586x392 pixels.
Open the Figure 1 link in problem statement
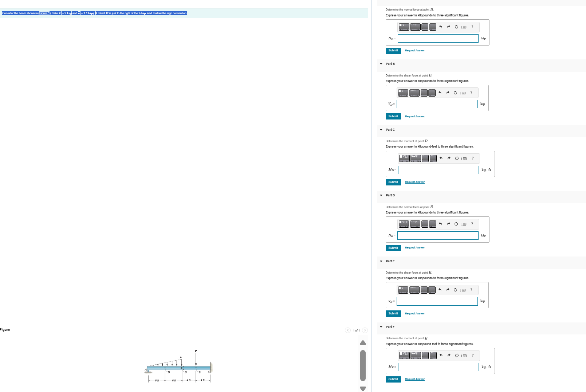point(44,13)
